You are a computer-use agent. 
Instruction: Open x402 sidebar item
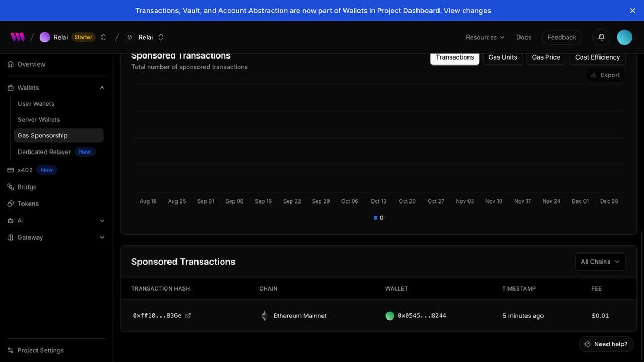[25, 170]
